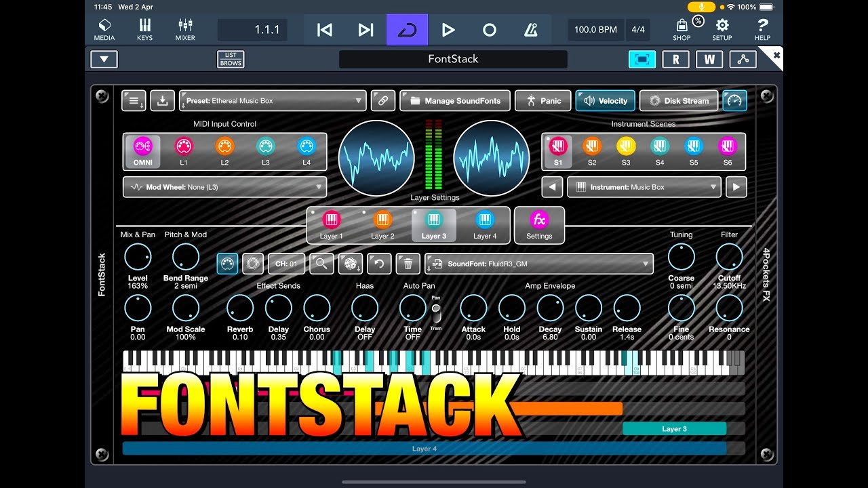Open Preset Ethereal Music Box dropdown

point(273,100)
